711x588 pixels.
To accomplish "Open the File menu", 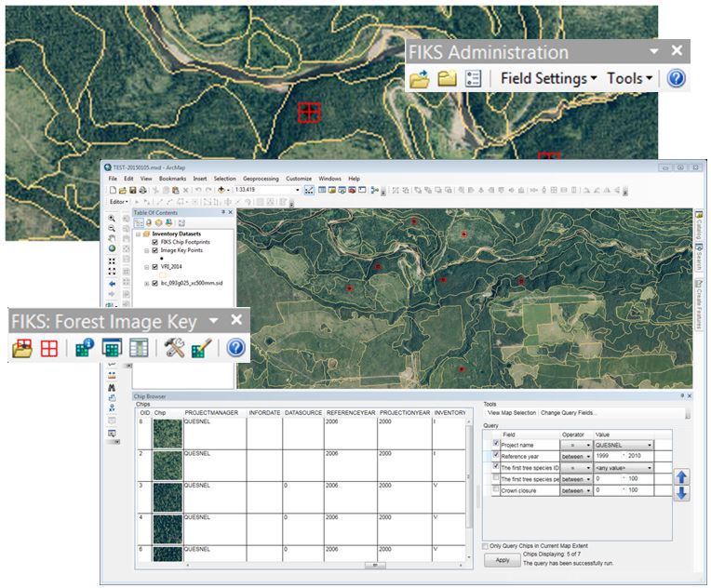I will click(x=113, y=179).
